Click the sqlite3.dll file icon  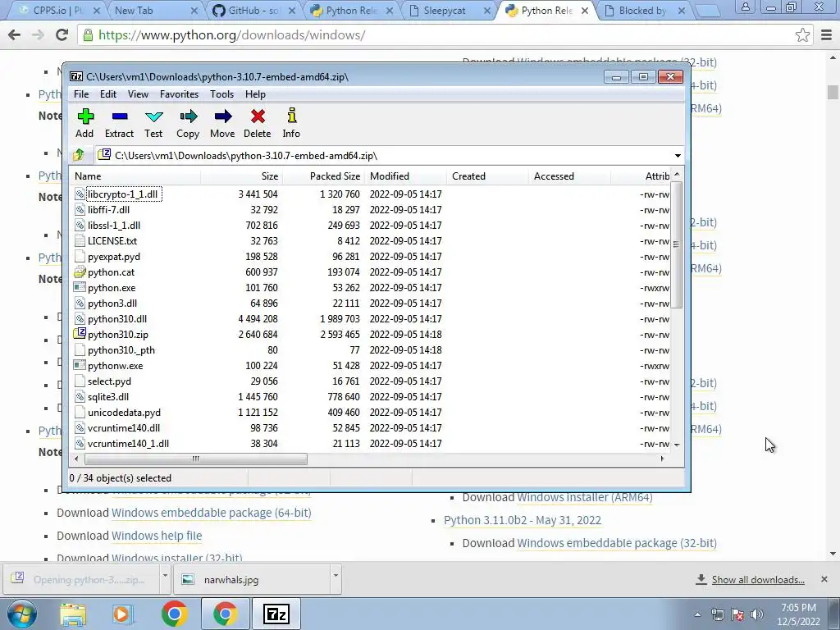coord(80,397)
